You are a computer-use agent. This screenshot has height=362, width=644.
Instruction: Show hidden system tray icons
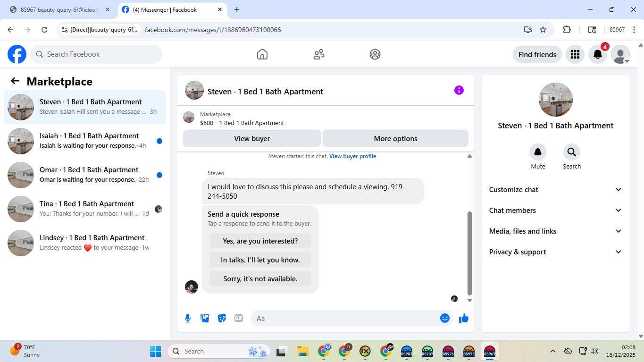click(x=552, y=351)
